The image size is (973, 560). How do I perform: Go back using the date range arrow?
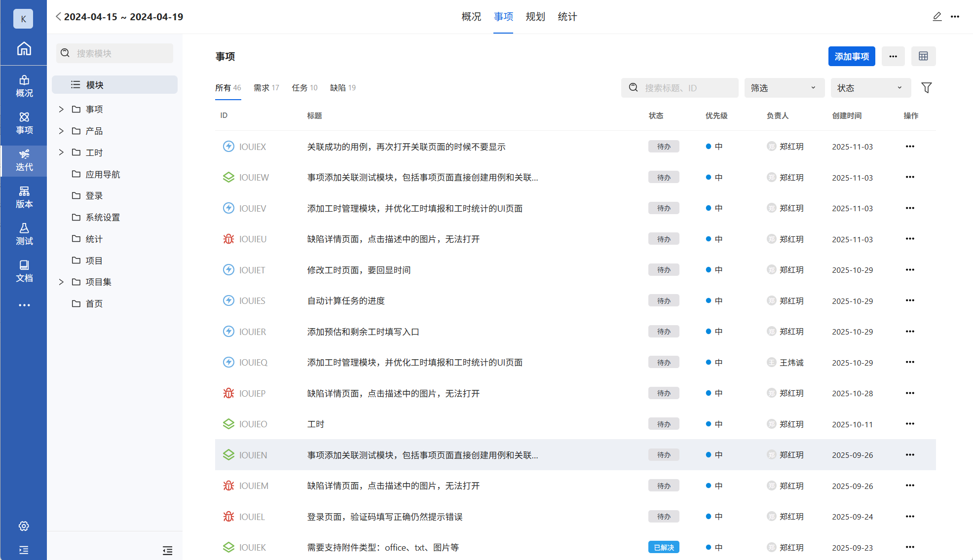pyautogui.click(x=58, y=17)
